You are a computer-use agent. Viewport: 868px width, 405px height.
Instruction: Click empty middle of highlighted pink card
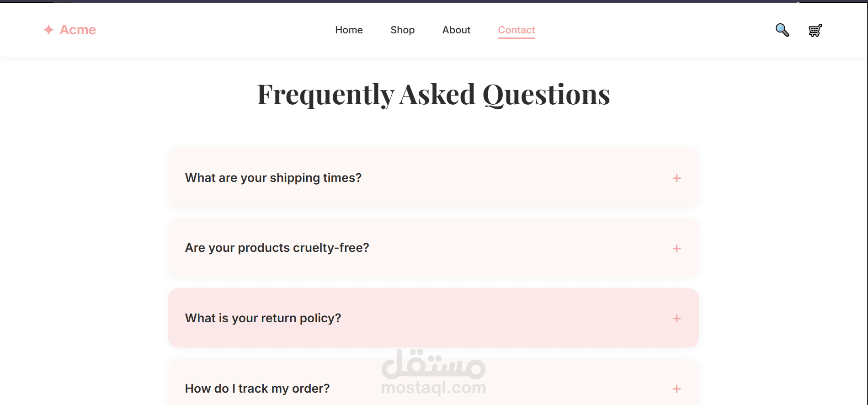(x=503, y=318)
